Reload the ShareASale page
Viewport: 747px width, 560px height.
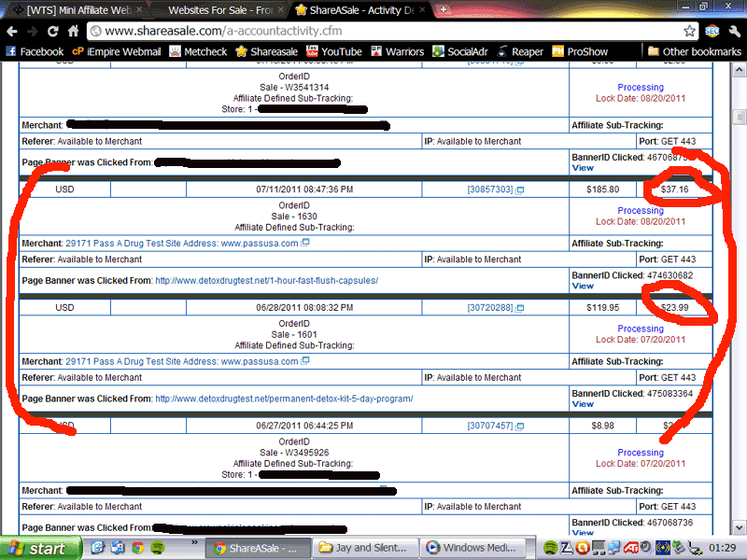(53, 32)
